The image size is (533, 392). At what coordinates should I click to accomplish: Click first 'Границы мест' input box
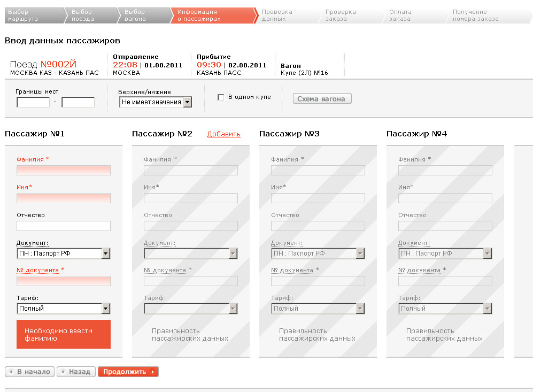tap(33, 102)
